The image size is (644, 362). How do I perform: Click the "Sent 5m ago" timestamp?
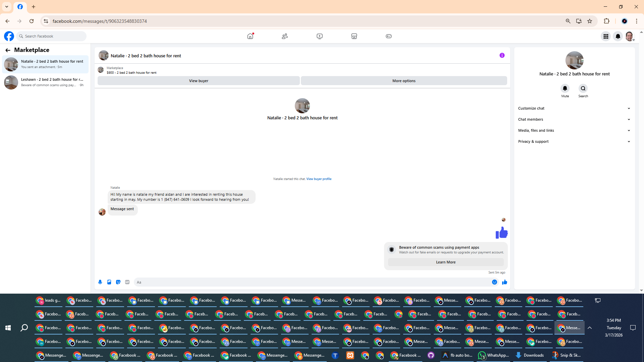click(497, 273)
